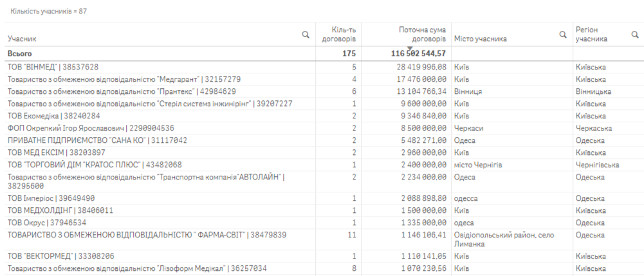This screenshot has width=644, height=276.
Task: Select city одеса in Окрус row
Action: pyautogui.click(x=464, y=223)
